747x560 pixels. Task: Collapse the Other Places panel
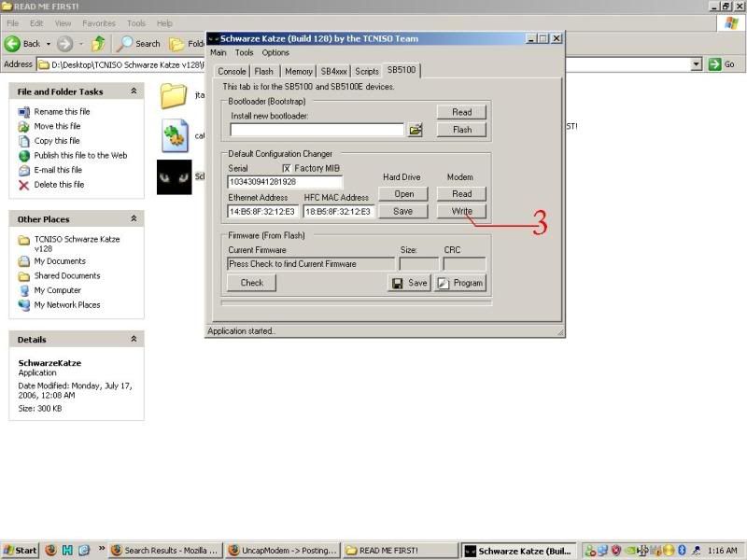[134, 219]
